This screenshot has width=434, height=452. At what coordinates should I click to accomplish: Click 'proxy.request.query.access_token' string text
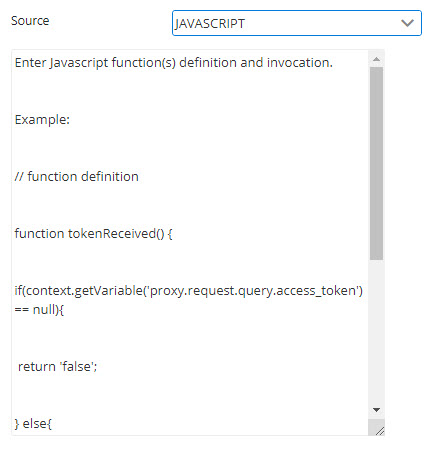click(253, 291)
